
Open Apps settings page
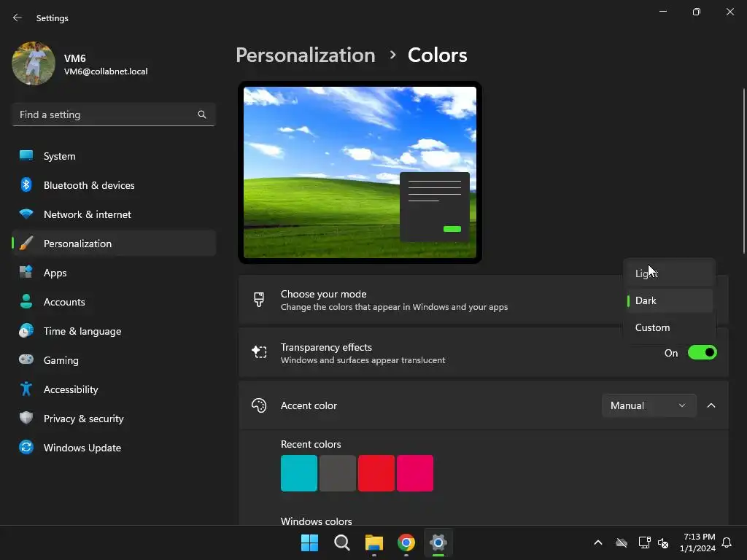pyautogui.click(x=114, y=273)
